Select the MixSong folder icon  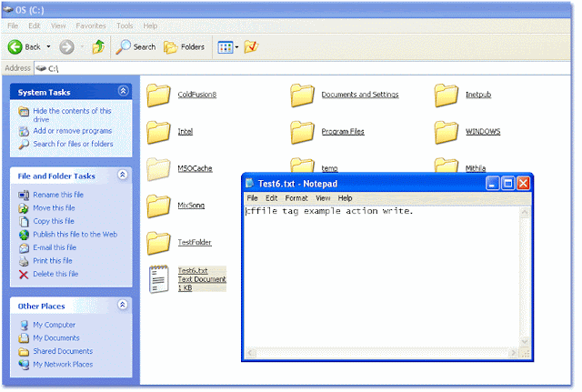pyautogui.click(x=158, y=206)
